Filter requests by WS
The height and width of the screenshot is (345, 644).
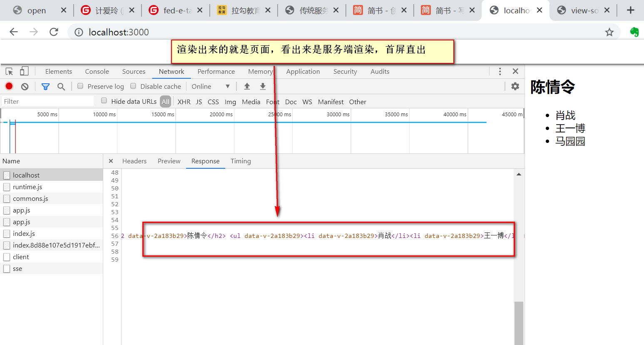[x=307, y=102]
